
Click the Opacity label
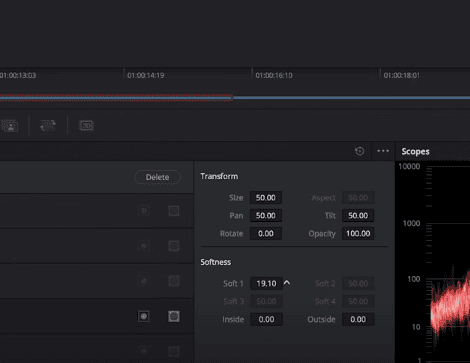pyautogui.click(x=322, y=234)
